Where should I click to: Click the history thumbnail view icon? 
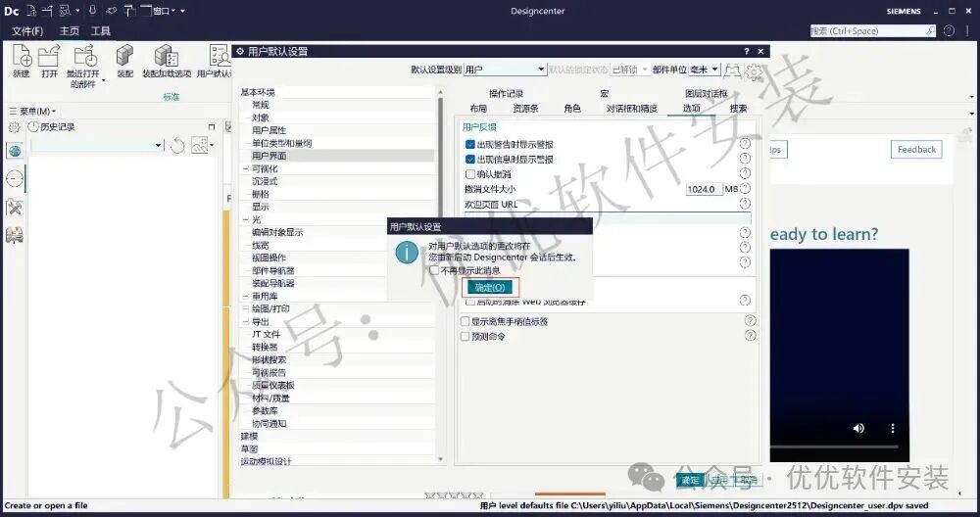tap(199, 146)
